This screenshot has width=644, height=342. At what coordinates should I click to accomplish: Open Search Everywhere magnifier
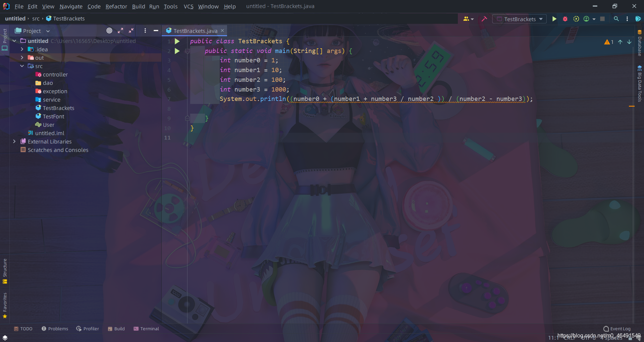[x=616, y=19]
